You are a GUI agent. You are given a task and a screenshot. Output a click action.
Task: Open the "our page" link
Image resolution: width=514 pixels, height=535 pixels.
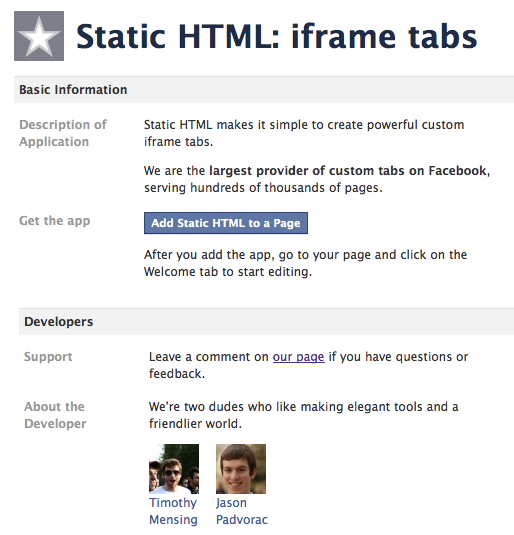click(x=298, y=357)
